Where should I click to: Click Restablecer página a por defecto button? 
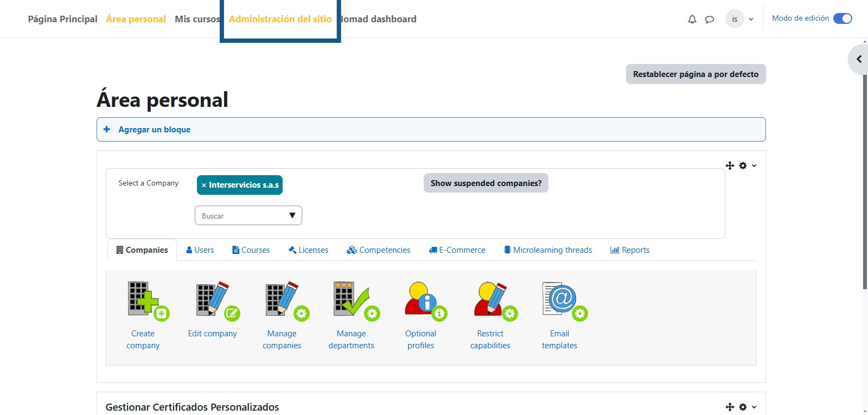[695, 74]
